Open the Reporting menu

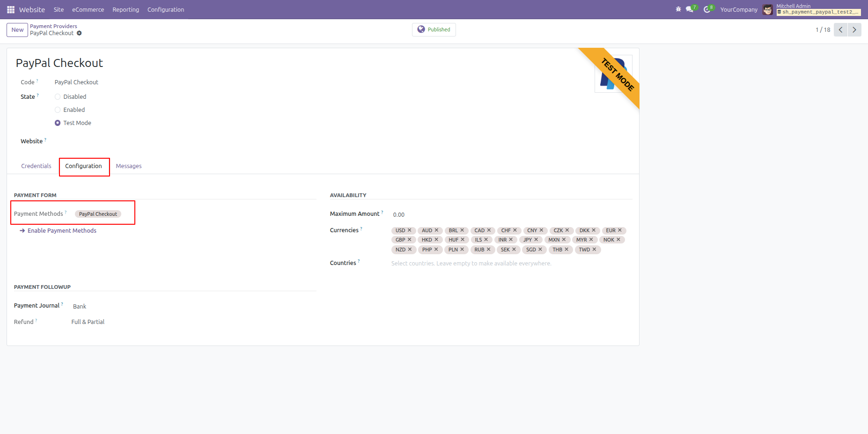pos(126,9)
